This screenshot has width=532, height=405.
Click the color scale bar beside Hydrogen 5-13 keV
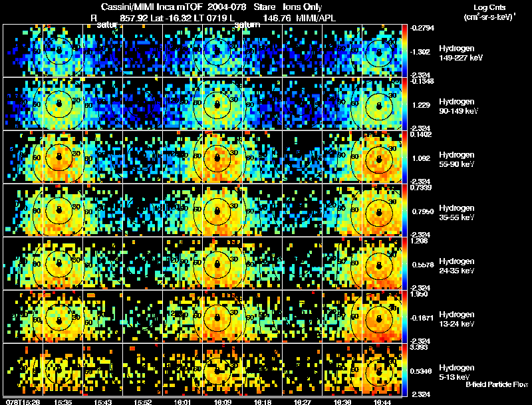(404, 370)
